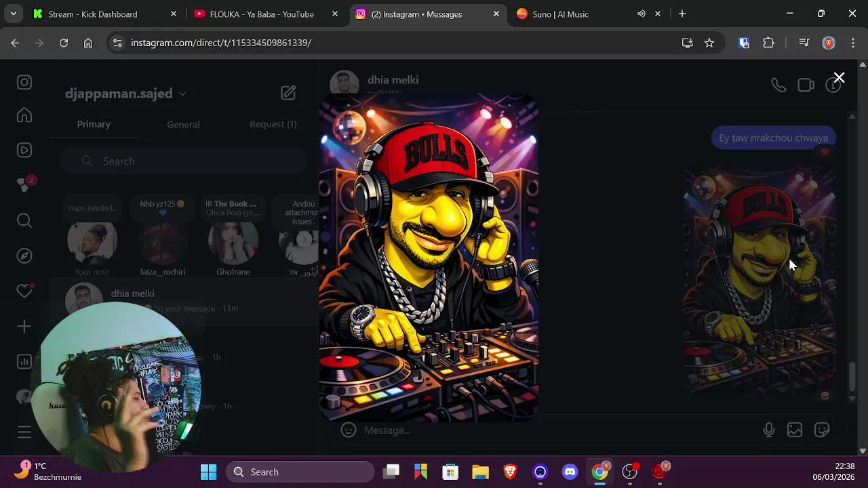This screenshot has height=488, width=868.
Task: Record a voice clip with microphone icon
Action: (x=768, y=430)
